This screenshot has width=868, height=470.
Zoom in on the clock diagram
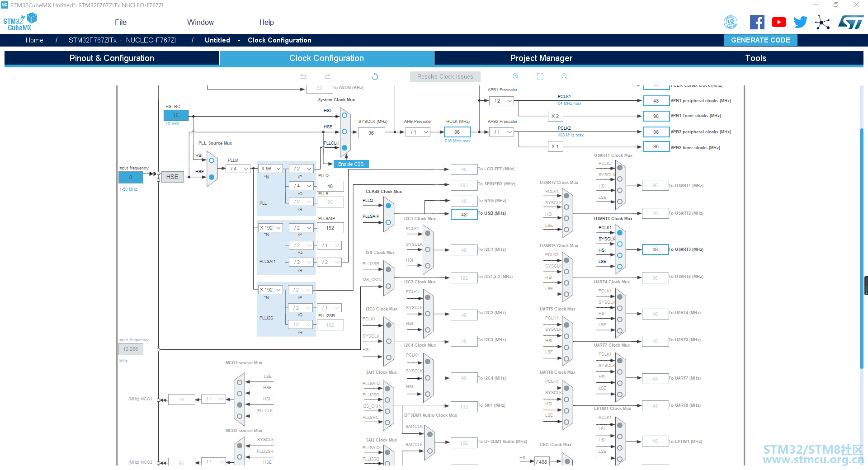516,76
